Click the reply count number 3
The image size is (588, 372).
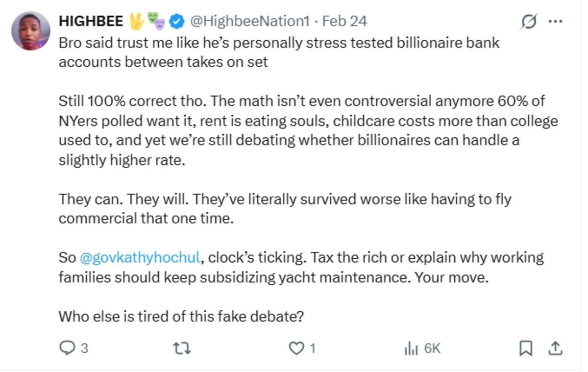84,348
